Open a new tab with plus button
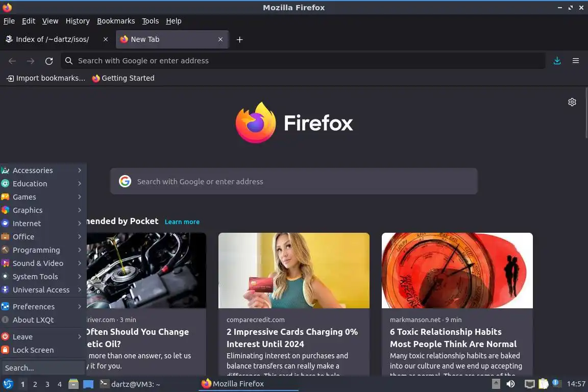 (239, 39)
